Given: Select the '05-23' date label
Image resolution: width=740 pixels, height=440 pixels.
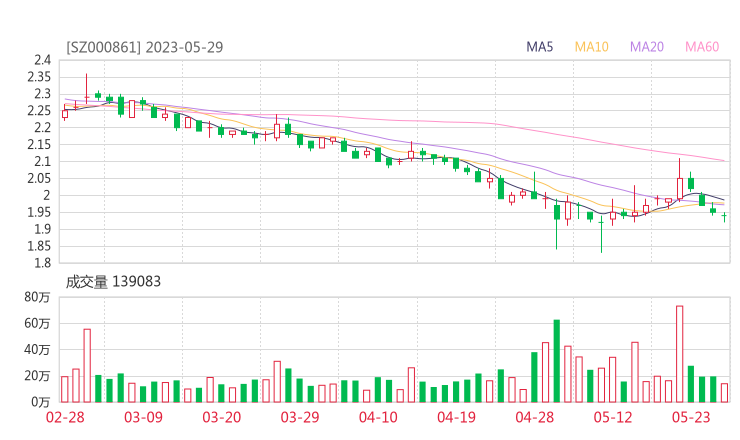Looking at the screenshot, I should tap(691, 417).
